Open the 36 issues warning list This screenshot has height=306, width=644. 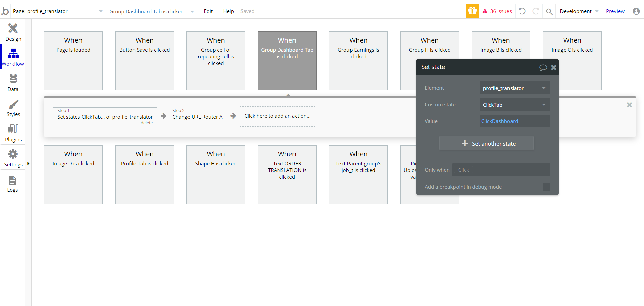point(497,11)
